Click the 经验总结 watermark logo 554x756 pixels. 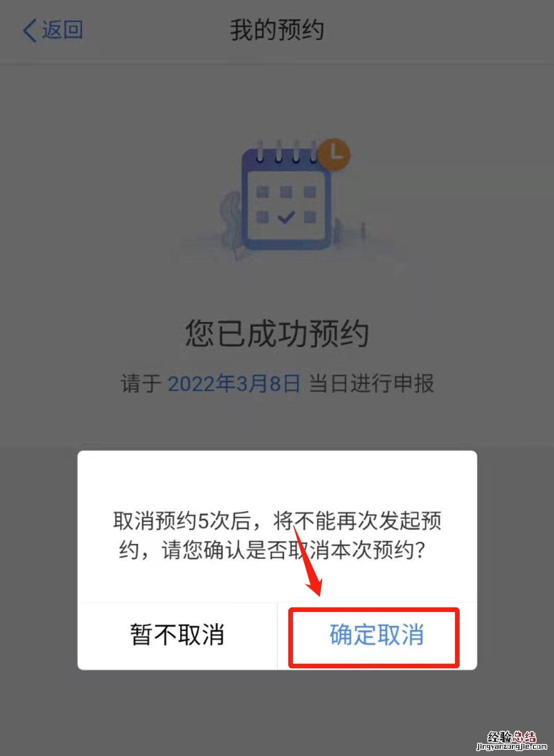(511, 737)
